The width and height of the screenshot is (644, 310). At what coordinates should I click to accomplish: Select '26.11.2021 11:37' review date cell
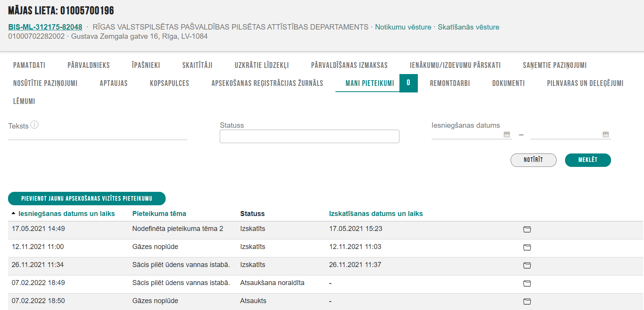point(355,265)
